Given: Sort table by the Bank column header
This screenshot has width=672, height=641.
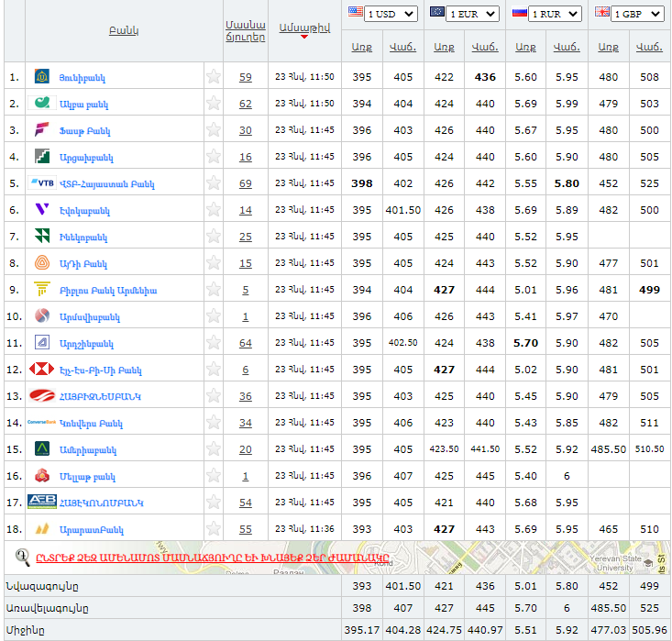Looking at the screenshot, I should click(x=124, y=30).
